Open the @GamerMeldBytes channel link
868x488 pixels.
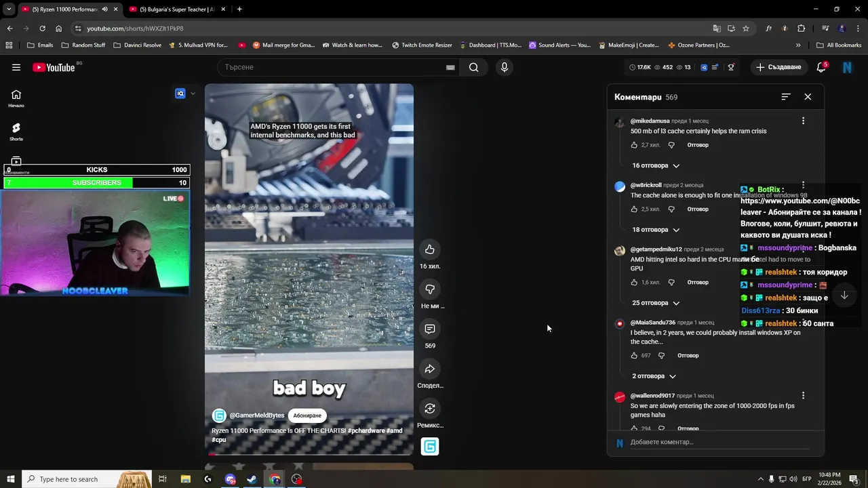[257, 415]
